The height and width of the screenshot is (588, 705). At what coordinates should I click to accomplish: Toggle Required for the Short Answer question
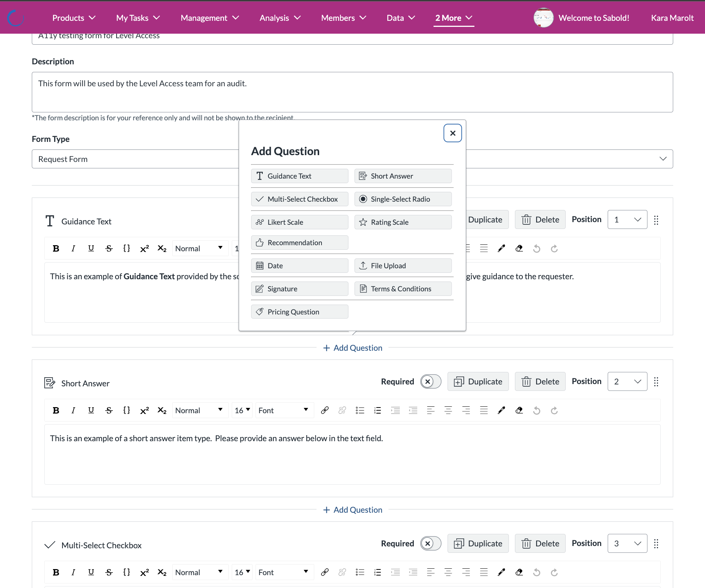pos(431,381)
